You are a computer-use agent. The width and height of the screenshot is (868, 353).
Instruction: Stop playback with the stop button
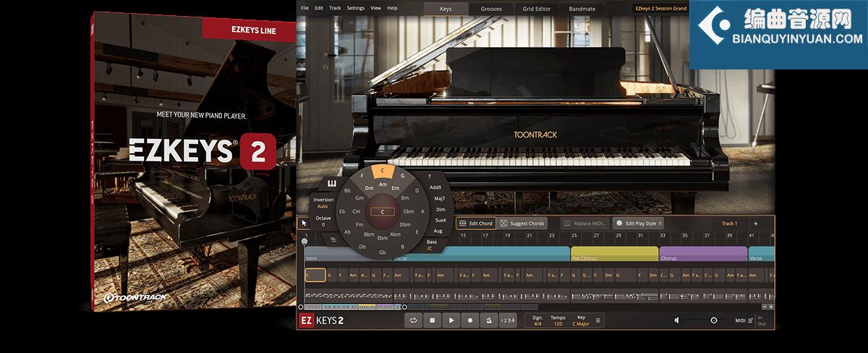[432, 320]
